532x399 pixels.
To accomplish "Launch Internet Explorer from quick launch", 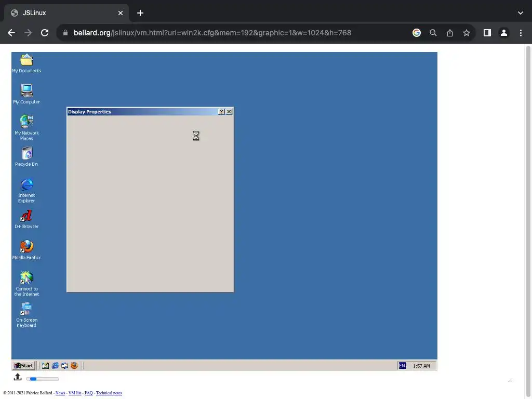I will (55, 365).
